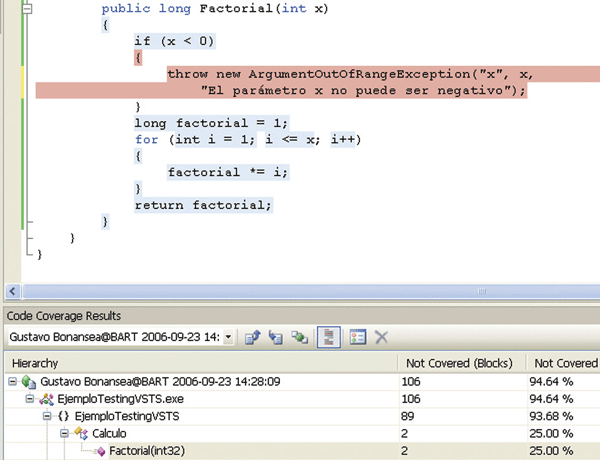Click the EjemploTestingVSTS.exe assembly icon
Image resolution: width=600 pixels, height=460 pixels.
(43, 399)
